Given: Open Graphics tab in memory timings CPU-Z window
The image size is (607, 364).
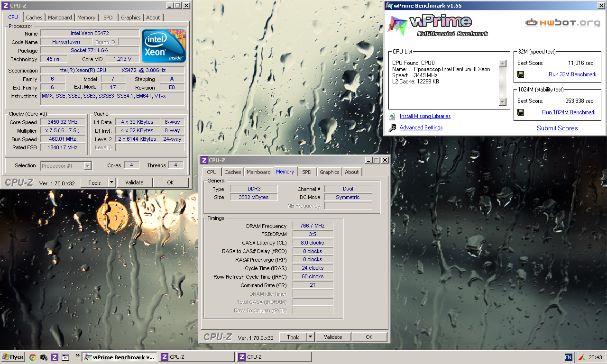Looking at the screenshot, I should (330, 172).
